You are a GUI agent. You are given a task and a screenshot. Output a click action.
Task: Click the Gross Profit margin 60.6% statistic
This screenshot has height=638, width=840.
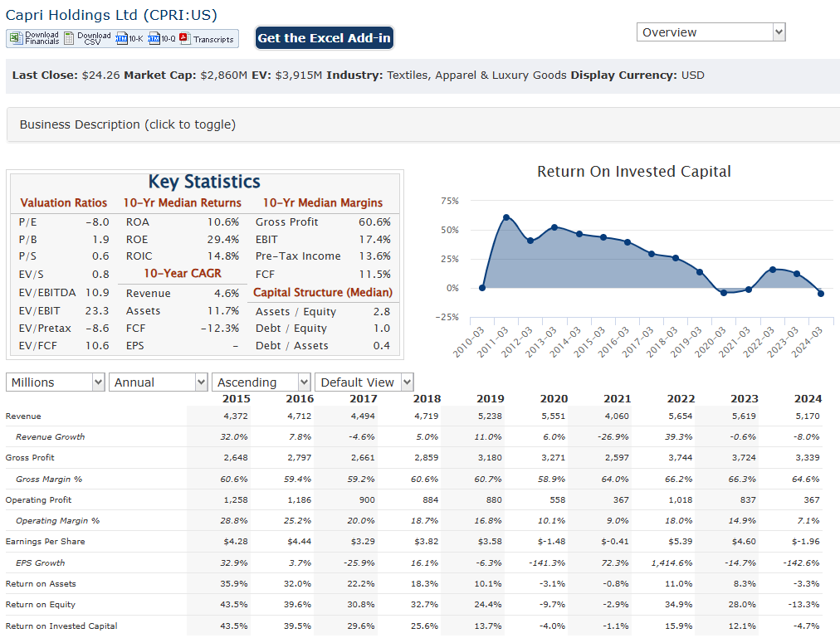coord(374,222)
